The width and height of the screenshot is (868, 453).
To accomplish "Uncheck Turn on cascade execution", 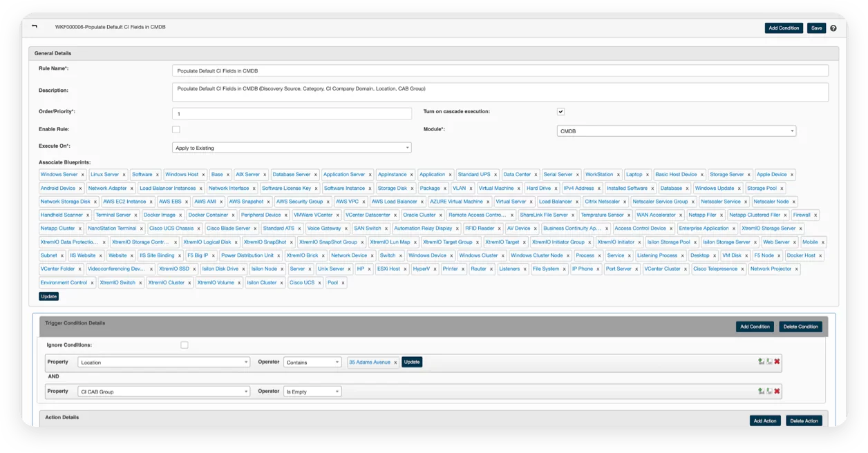I will click(560, 112).
